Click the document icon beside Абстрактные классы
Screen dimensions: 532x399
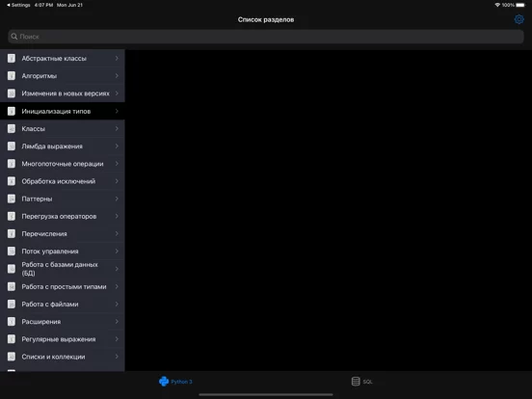12,59
